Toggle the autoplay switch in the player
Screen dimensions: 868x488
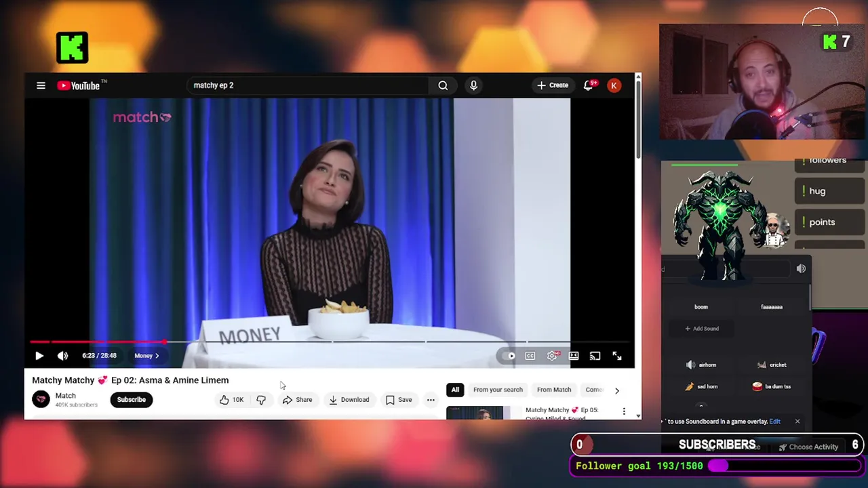pyautogui.click(x=508, y=356)
